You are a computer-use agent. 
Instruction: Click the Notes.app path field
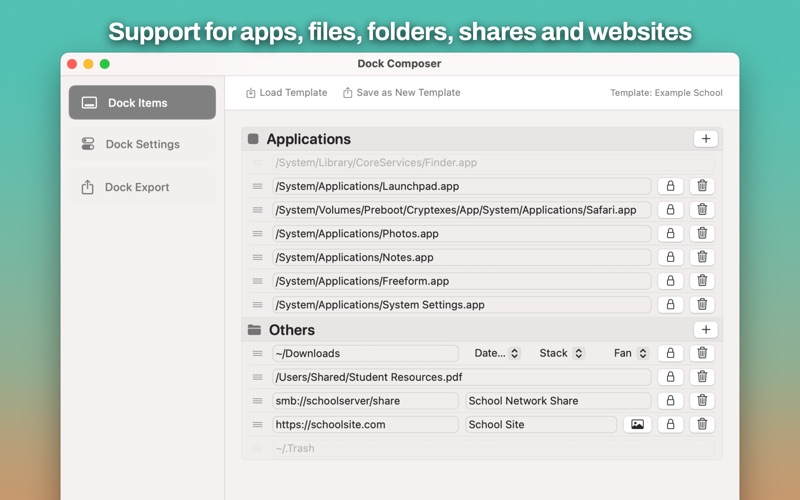(462, 257)
